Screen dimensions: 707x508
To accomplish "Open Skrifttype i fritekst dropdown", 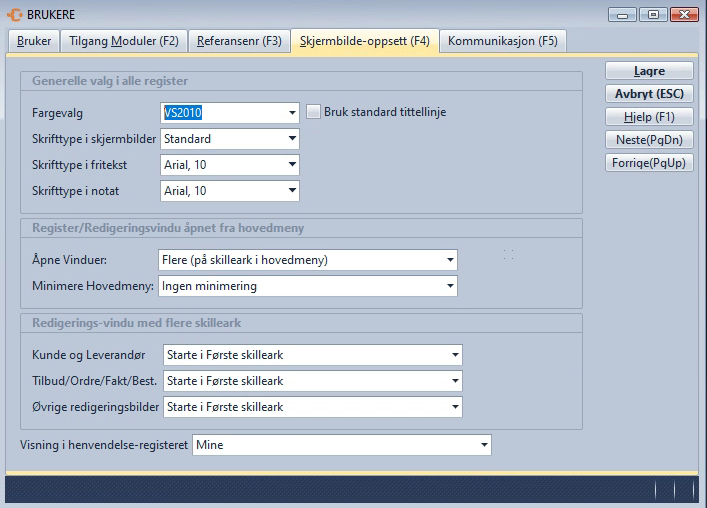I will (x=292, y=165).
